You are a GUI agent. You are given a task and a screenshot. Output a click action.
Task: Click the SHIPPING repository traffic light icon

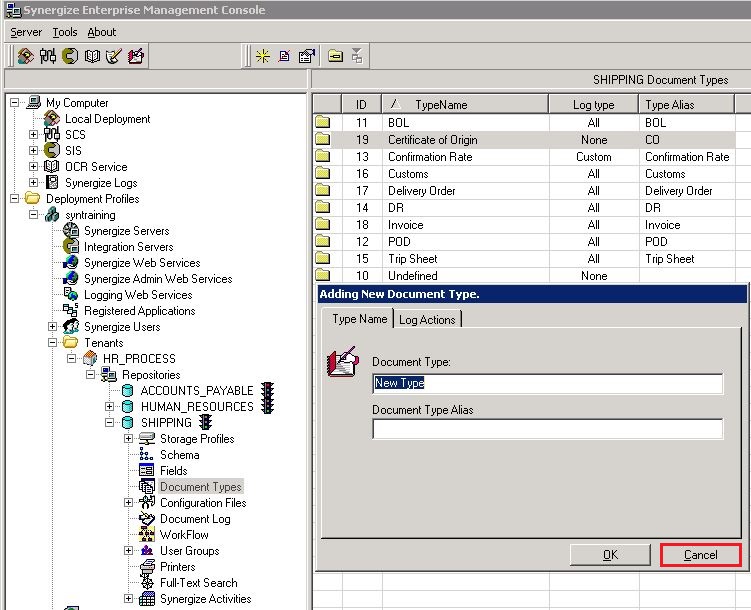point(206,422)
